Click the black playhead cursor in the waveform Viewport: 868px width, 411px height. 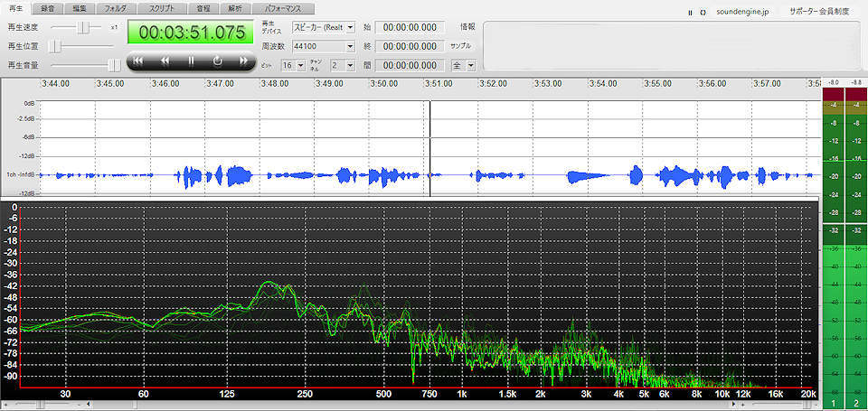point(430,148)
